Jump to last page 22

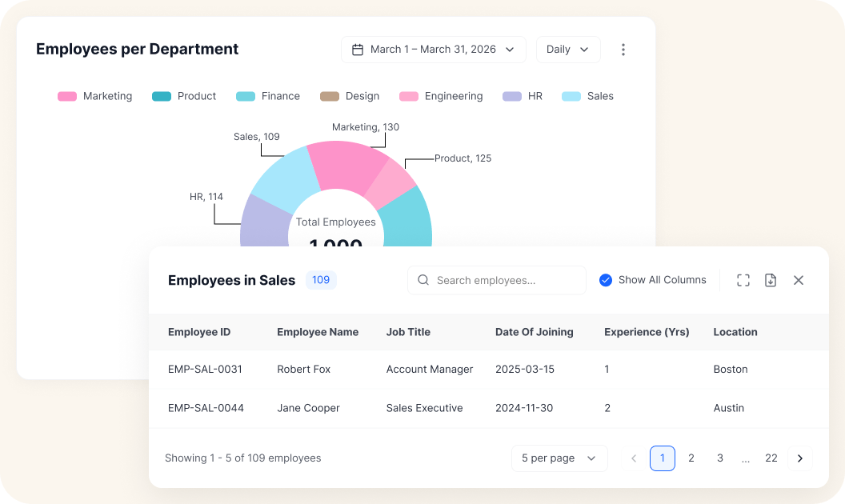point(771,458)
